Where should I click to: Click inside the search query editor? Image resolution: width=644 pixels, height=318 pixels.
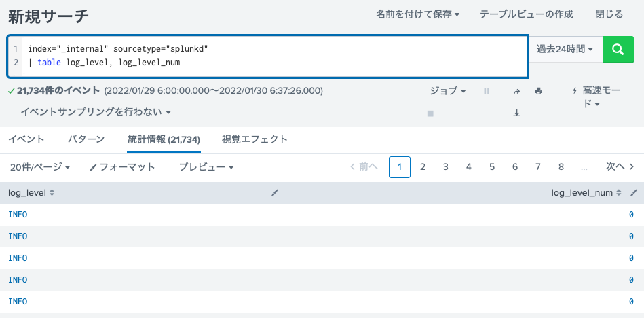[x=268, y=56]
